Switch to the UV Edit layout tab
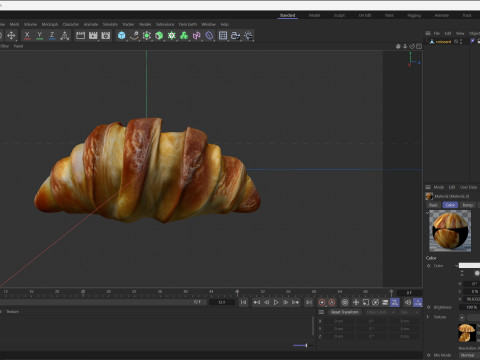Viewport: 480px width, 360px height. pos(365,15)
